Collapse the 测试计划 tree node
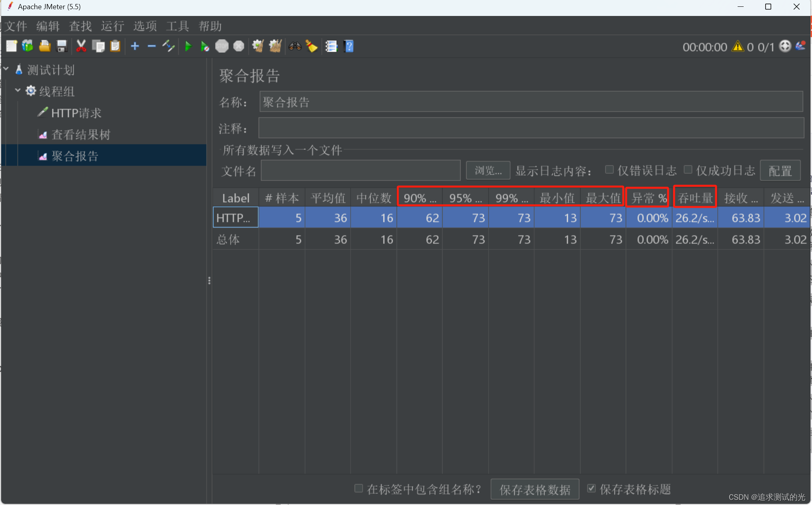The image size is (812, 505). [6, 69]
